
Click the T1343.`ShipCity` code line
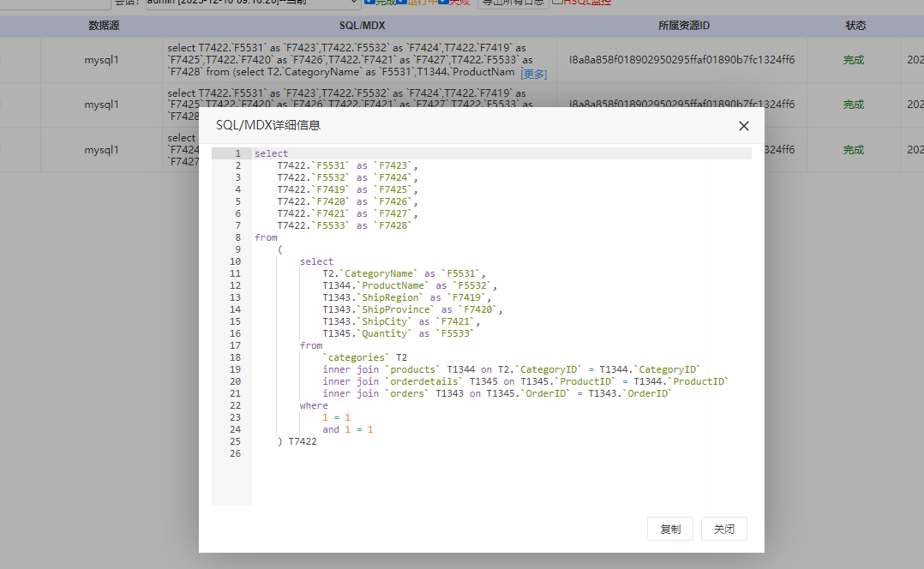401,321
